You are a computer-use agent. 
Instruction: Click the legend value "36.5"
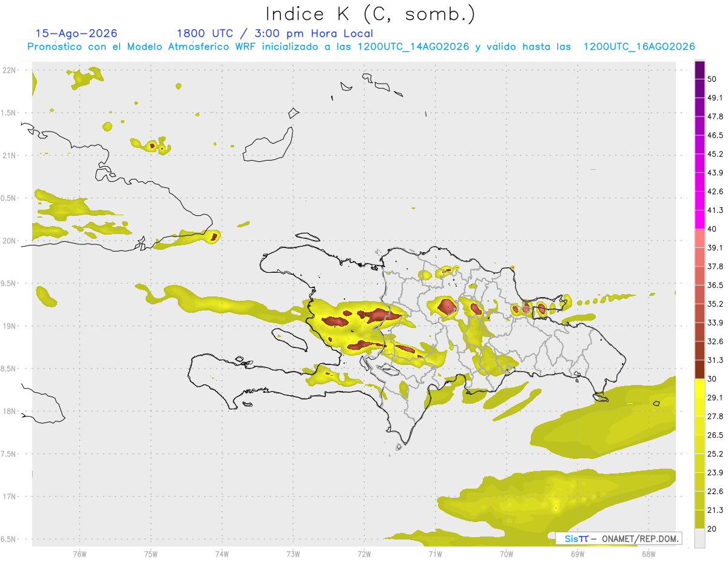tap(715, 285)
